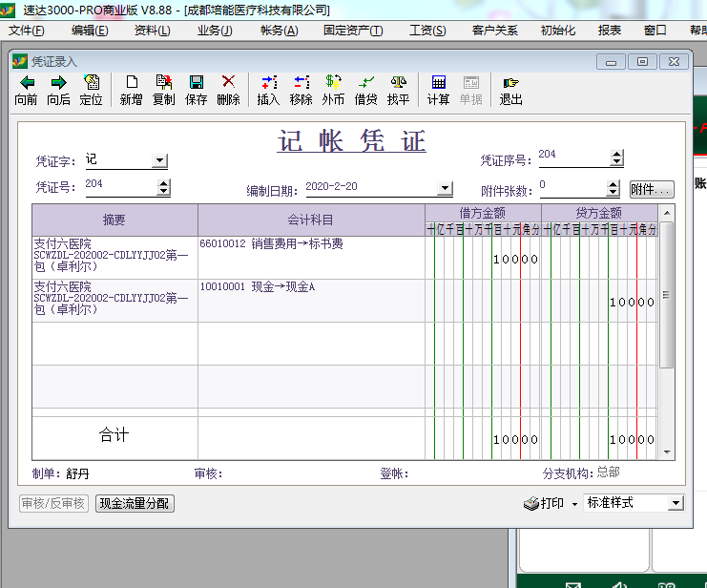707x588 pixels.
Task: Open the 固定资产(T) menu
Action: pyautogui.click(x=353, y=31)
